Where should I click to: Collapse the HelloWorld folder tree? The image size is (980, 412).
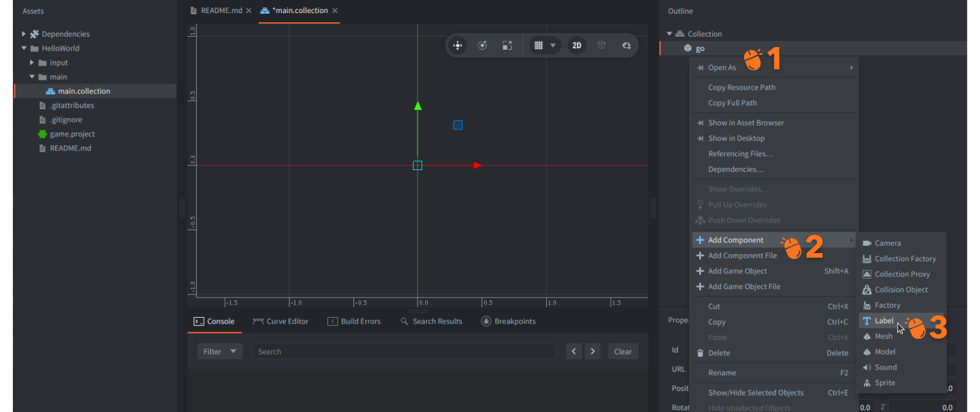[x=24, y=48]
